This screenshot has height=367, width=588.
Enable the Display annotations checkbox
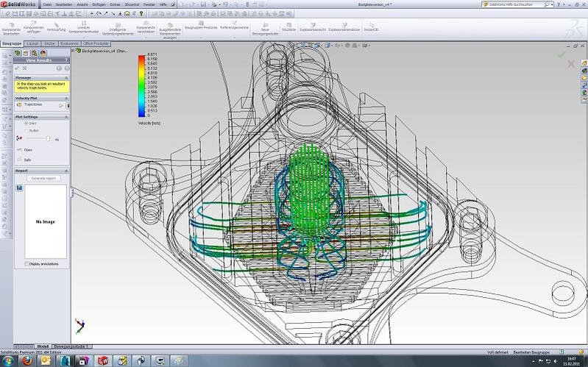coord(26,264)
